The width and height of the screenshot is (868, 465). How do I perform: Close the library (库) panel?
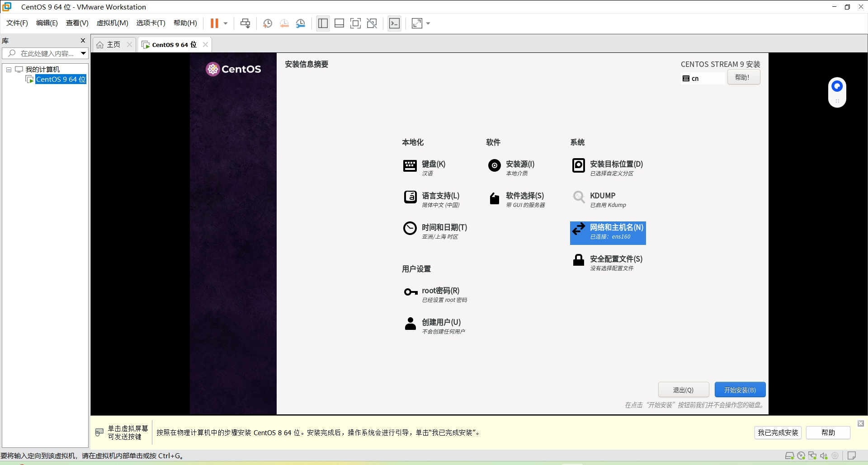83,40
